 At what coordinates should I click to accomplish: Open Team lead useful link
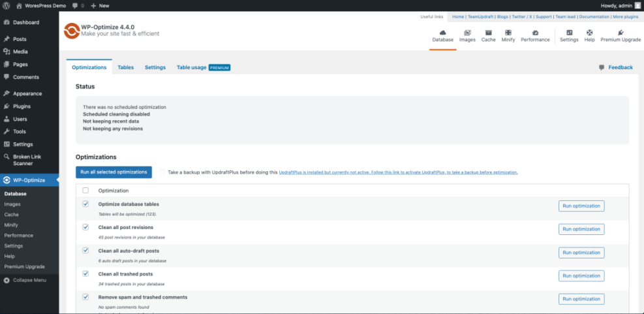click(x=566, y=17)
